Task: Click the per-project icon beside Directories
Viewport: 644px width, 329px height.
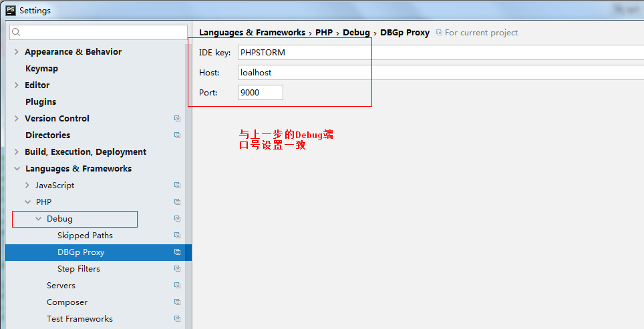Action: [x=177, y=135]
